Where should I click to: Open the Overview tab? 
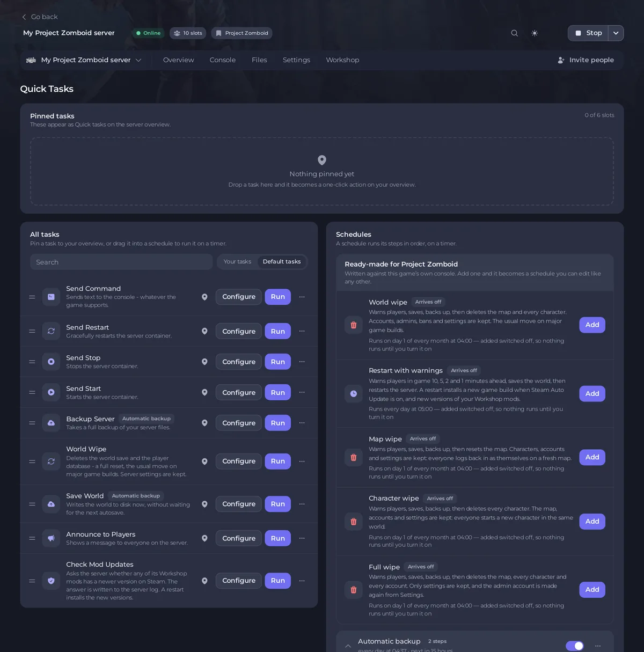tap(179, 60)
